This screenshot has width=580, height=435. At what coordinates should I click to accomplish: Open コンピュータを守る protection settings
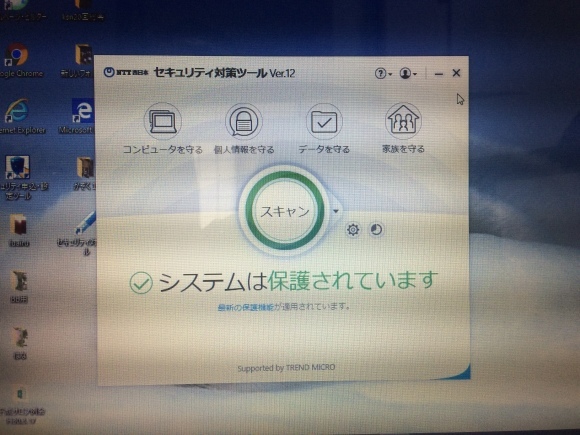pos(162,128)
